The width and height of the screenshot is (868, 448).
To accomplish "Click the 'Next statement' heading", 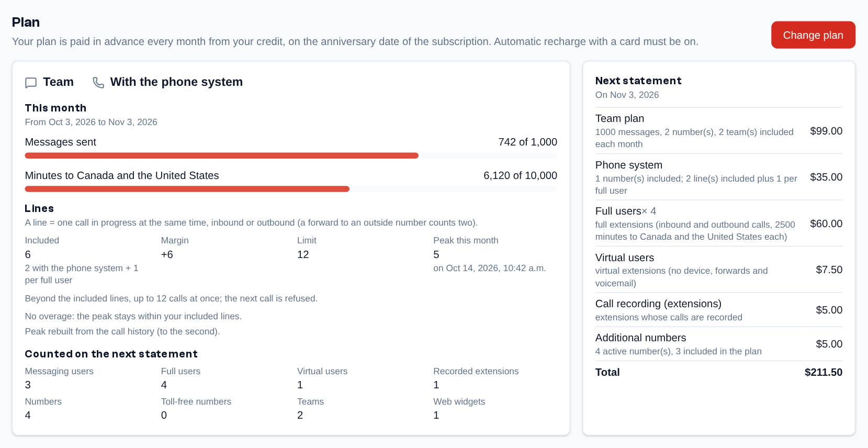I will pyautogui.click(x=638, y=81).
